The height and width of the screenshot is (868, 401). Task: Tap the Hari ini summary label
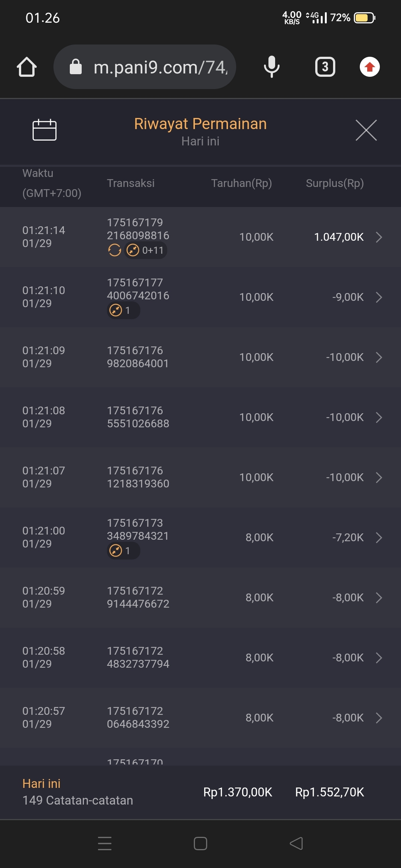(41, 783)
